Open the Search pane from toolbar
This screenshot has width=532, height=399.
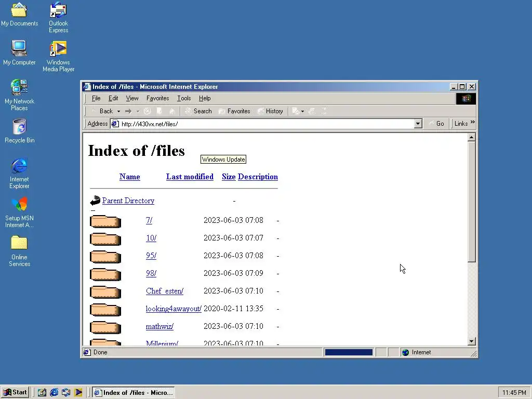(198, 111)
